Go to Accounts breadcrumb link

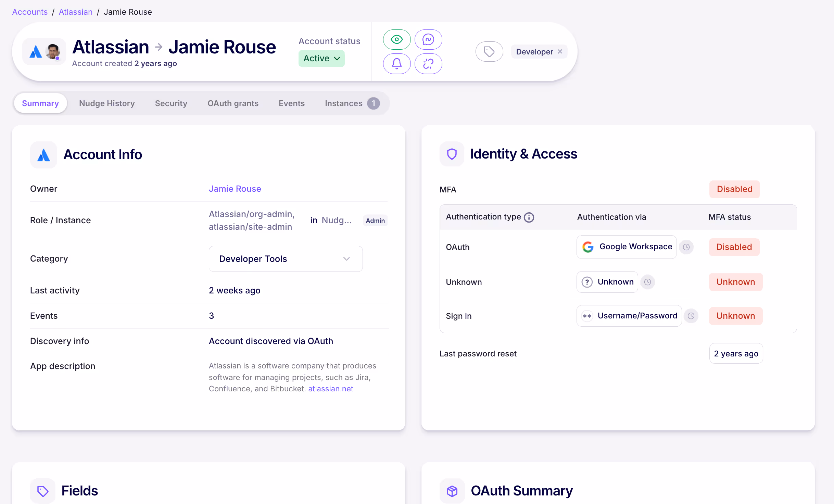pyautogui.click(x=30, y=12)
